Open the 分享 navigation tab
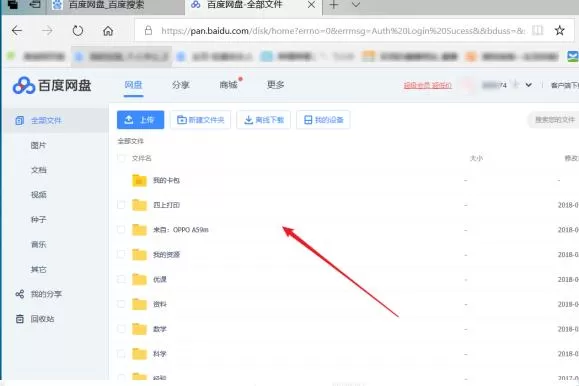 pos(181,85)
